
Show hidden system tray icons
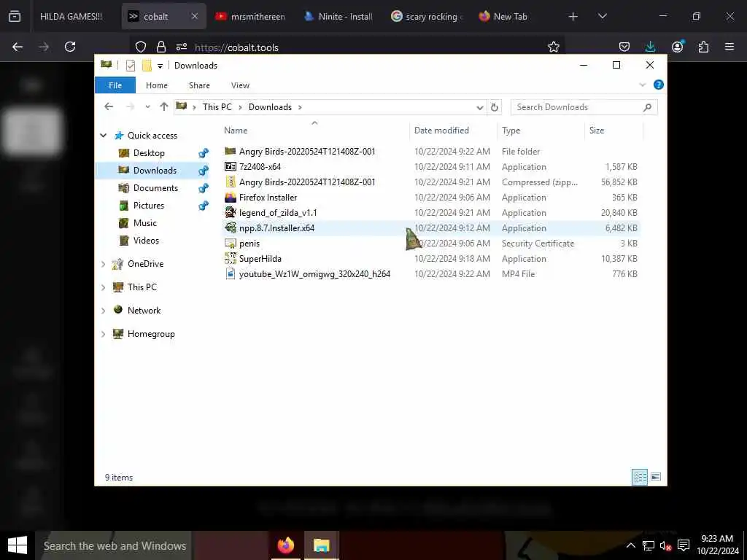coord(630,545)
